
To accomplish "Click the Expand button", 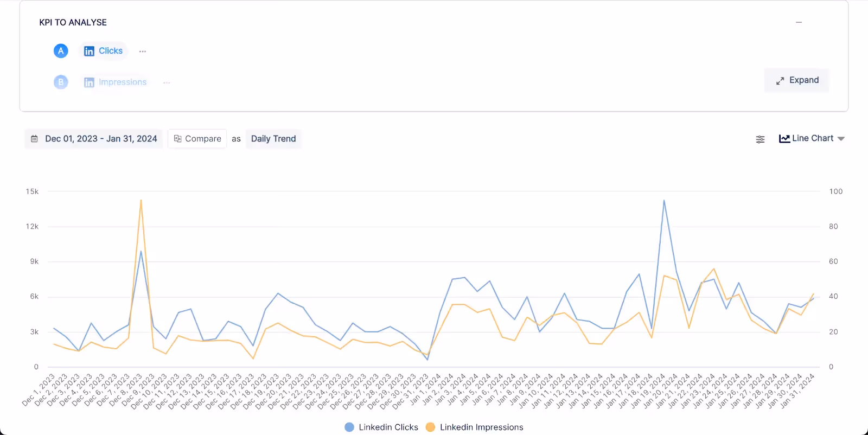I will tap(796, 80).
